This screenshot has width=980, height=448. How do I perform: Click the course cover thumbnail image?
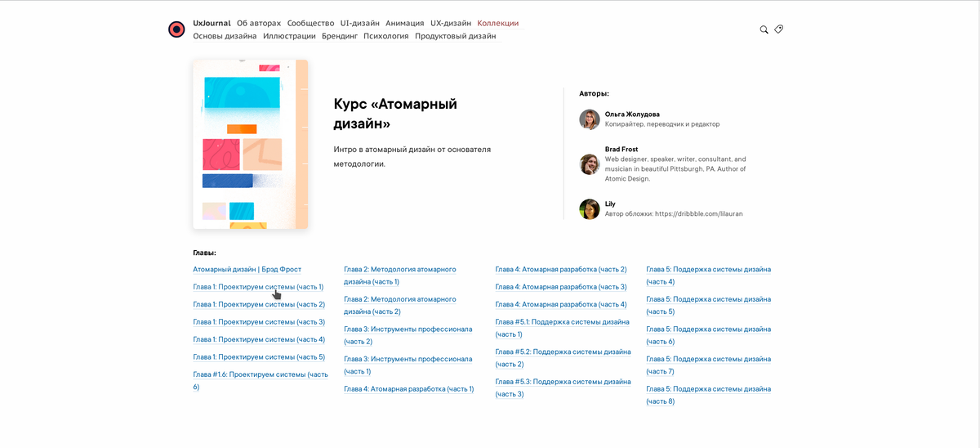250,144
